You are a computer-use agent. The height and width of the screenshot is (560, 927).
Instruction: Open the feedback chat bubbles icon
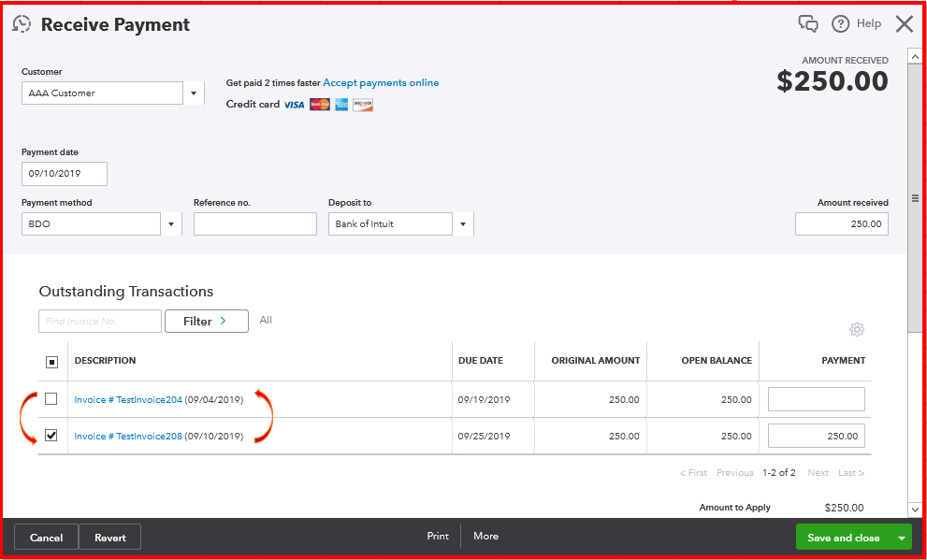808,23
